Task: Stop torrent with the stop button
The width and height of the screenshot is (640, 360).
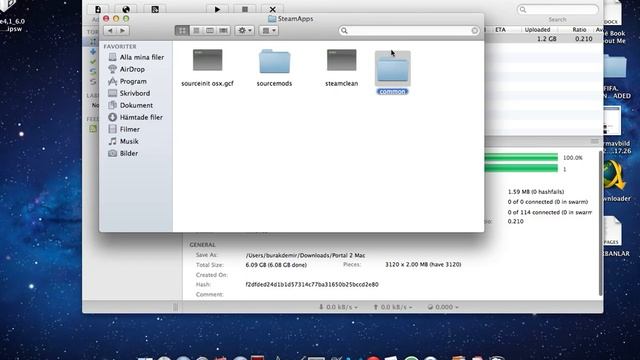Action: (245, 9)
